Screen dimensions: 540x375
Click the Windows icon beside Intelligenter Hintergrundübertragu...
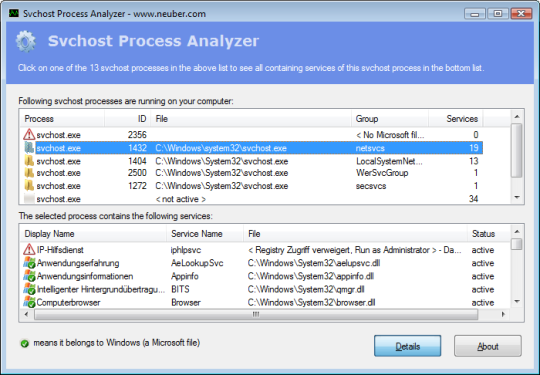coord(29,289)
